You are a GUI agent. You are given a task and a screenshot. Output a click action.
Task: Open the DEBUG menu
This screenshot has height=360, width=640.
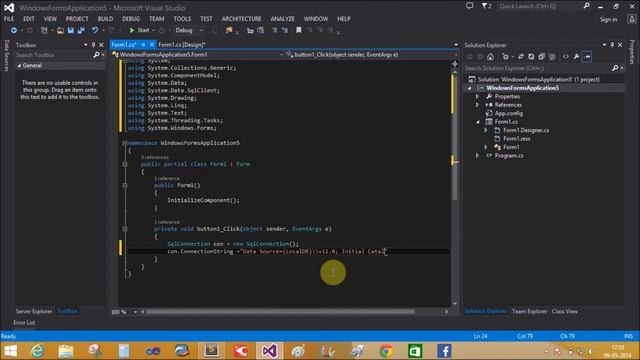(x=131, y=19)
